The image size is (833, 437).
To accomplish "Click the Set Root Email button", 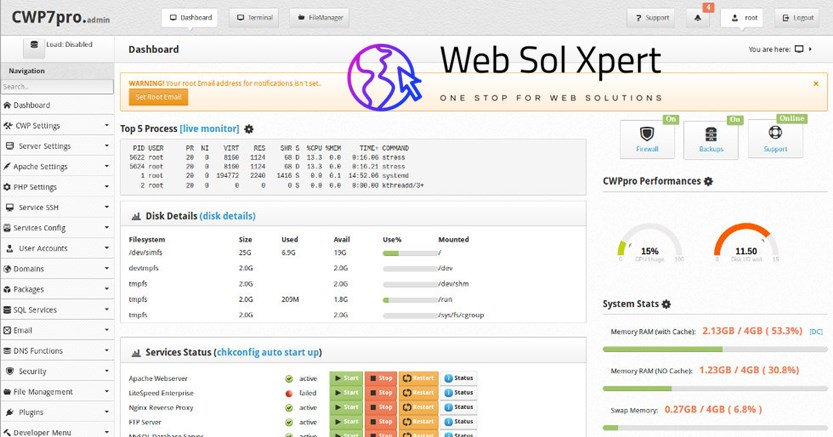I will coord(158,97).
